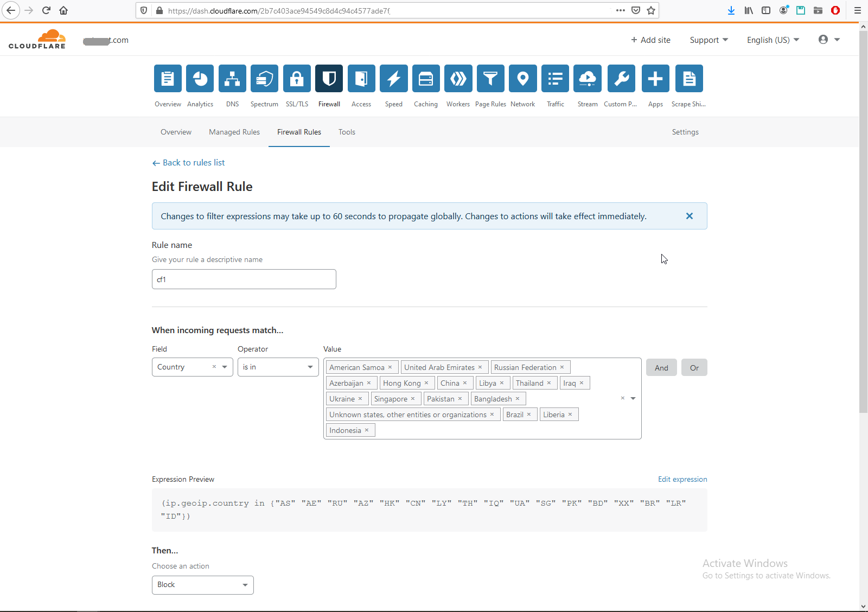
Task: Go back to the previous browser page
Action: click(11, 10)
